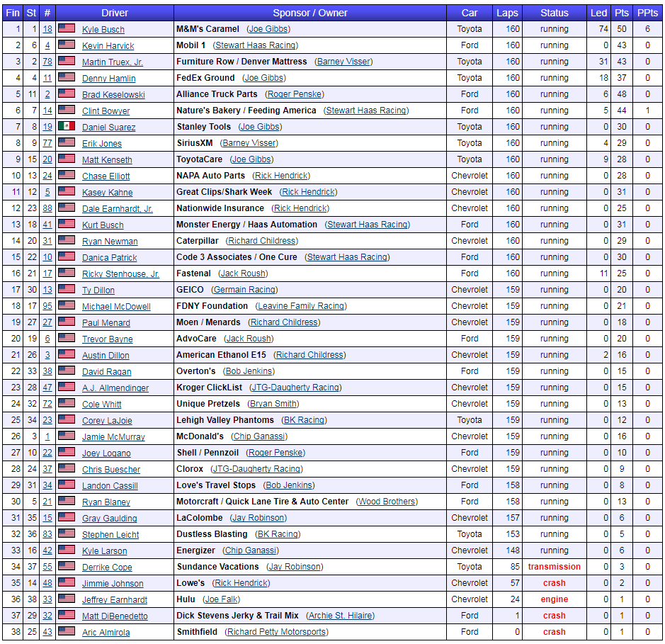
Task: Click the engine status for Jeffrey Earnhardt
Action: tap(555, 599)
